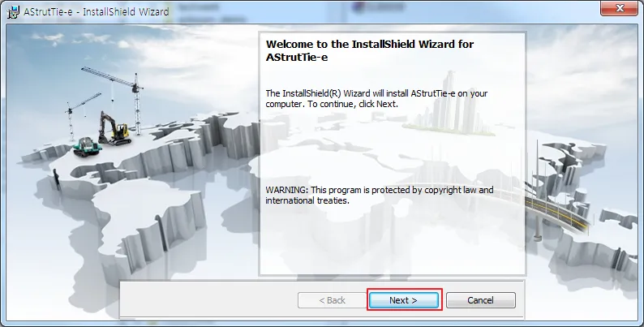The width and height of the screenshot is (644, 327).
Task: Click the 'To continue, click Next' paragraph
Action: (376, 99)
